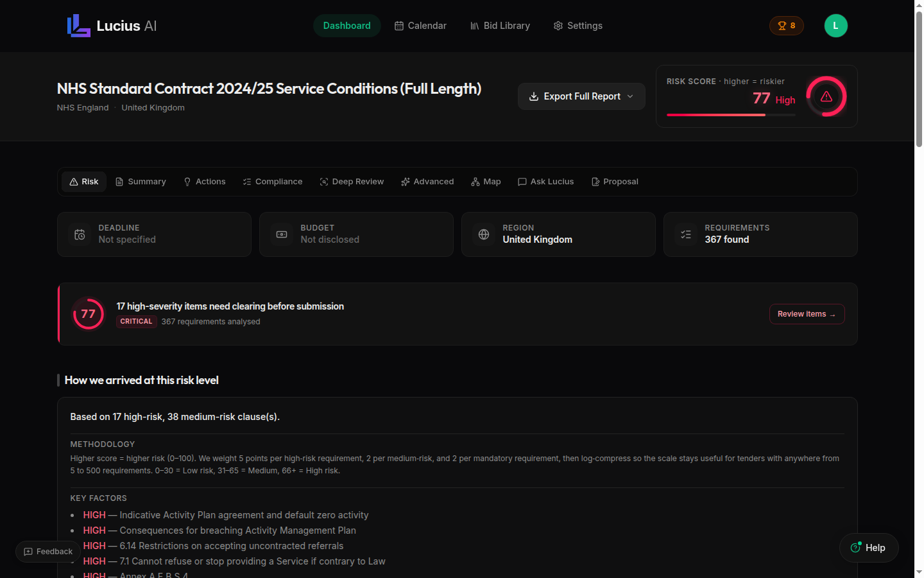Click the budget banknote icon
This screenshot has height=578, width=924.
tap(282, 234)
